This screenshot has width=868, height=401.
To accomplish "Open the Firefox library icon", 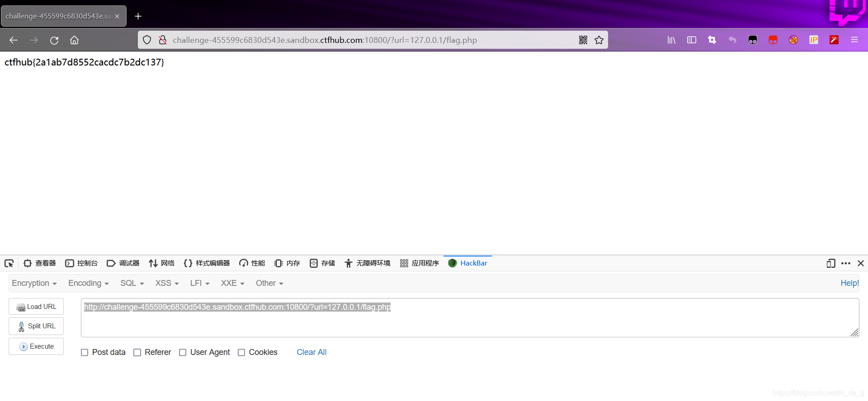I will [x=671, y=40].
